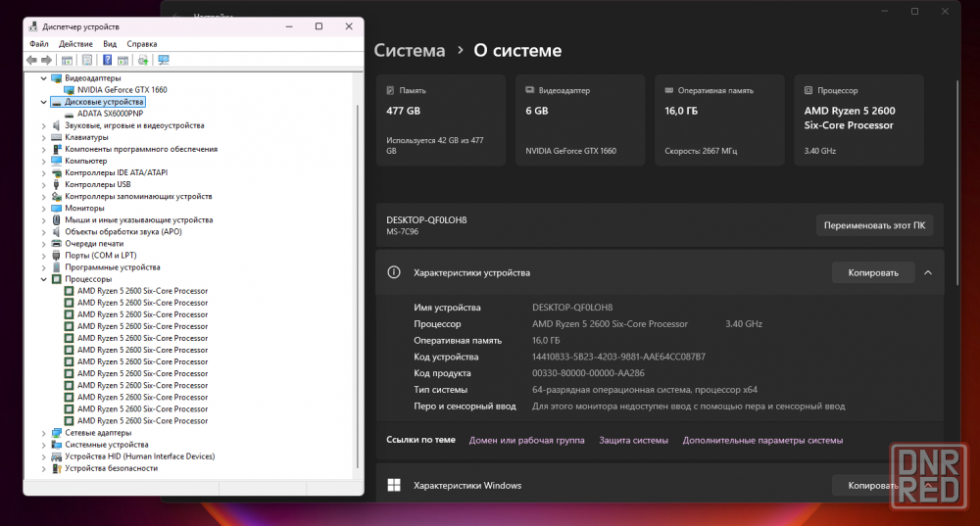Select NVIDIA GeForce GTX 1660 in Device Manager tree
The width and height of the screenshot is (980, 526).
[122, 90]
